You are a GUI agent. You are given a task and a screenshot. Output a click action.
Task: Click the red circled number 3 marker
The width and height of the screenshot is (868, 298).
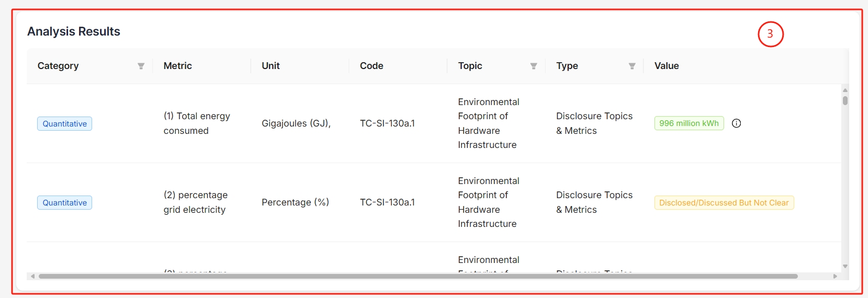770,34
